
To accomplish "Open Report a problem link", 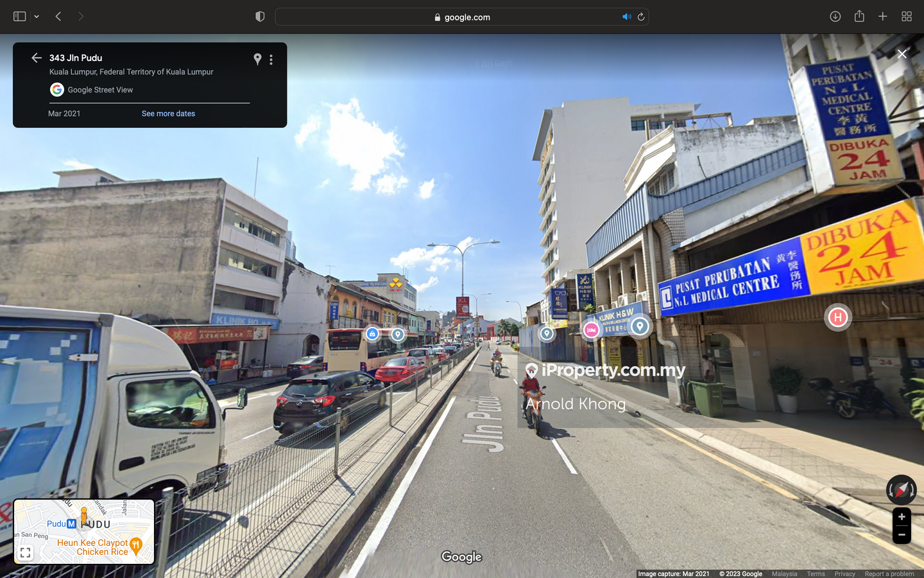I will click(x=889, y=574).
